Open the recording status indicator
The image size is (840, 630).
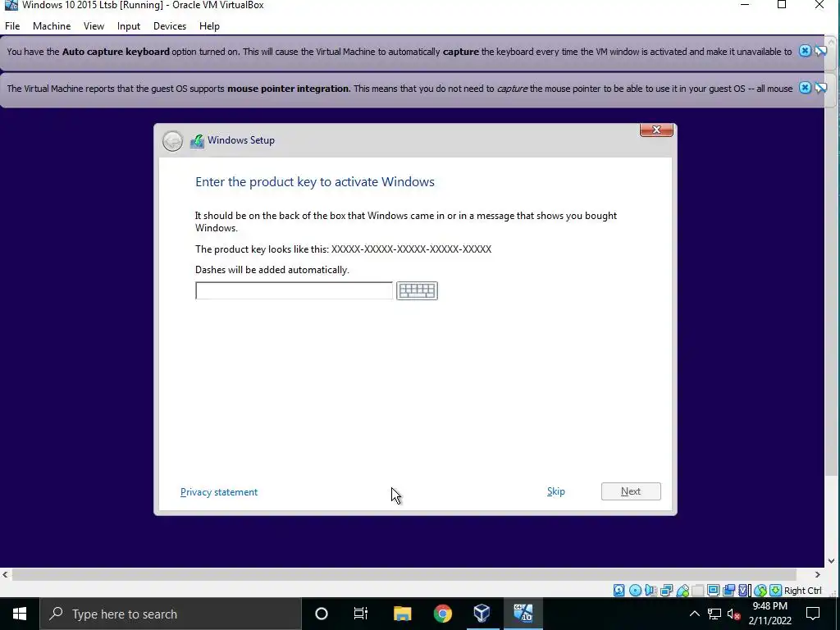tap(728, 591)
